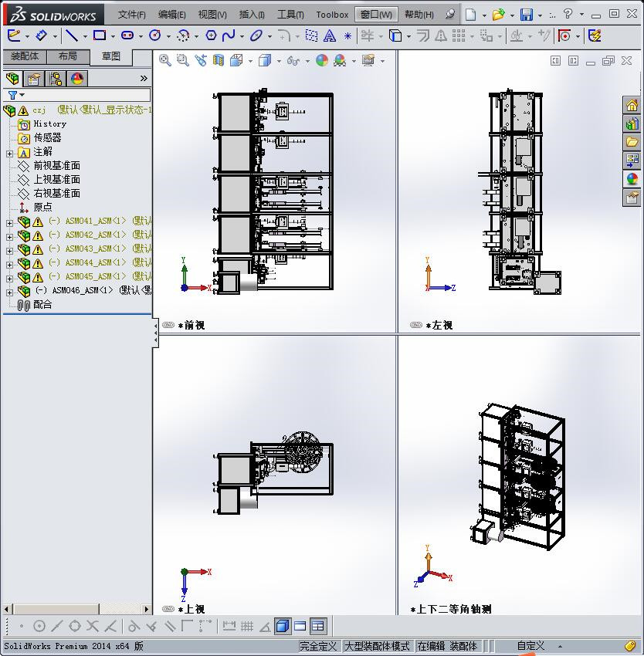Screen dimensions: 644x656
Task: Select the sketch Text tool
Action: pos(330,36)
